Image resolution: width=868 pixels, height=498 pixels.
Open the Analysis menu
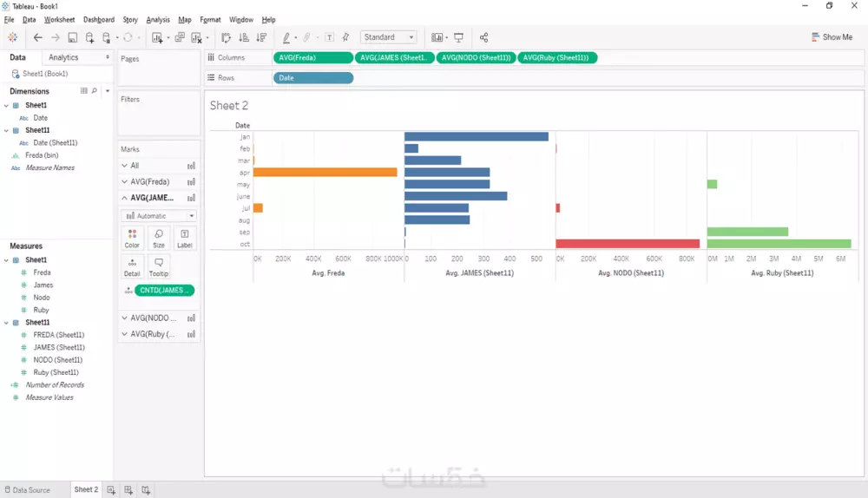coord(158,19)
